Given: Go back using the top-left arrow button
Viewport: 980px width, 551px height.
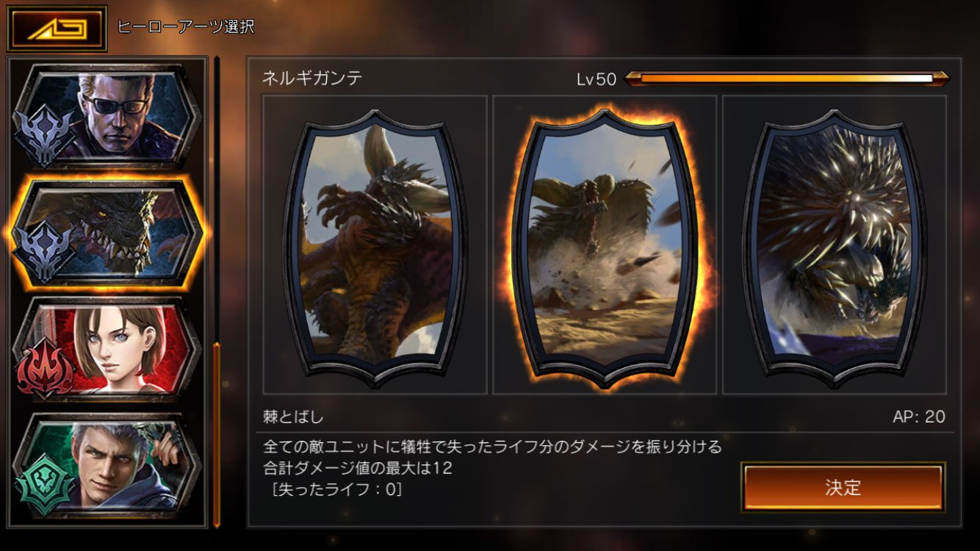Looking at the screenshot, I should coord(57,28).
